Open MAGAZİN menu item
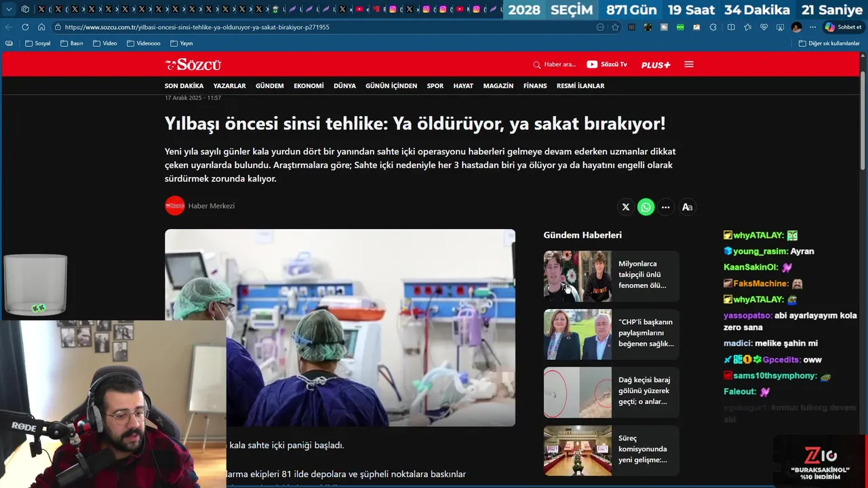The width and height of the screenshot is (868, 488). point(498,86)
